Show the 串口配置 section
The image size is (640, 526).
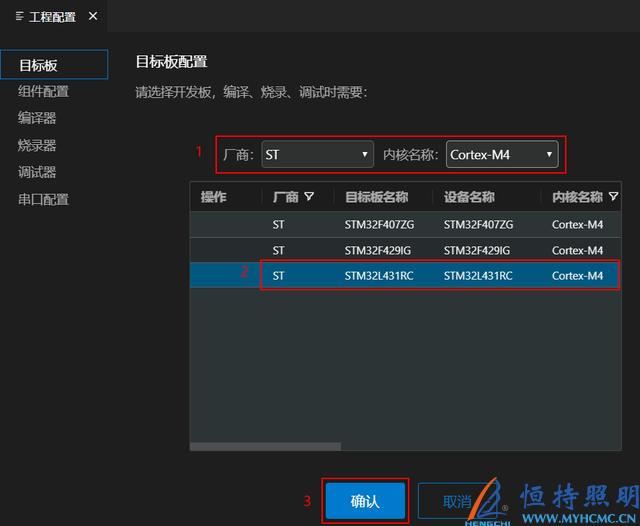point(43,200)
